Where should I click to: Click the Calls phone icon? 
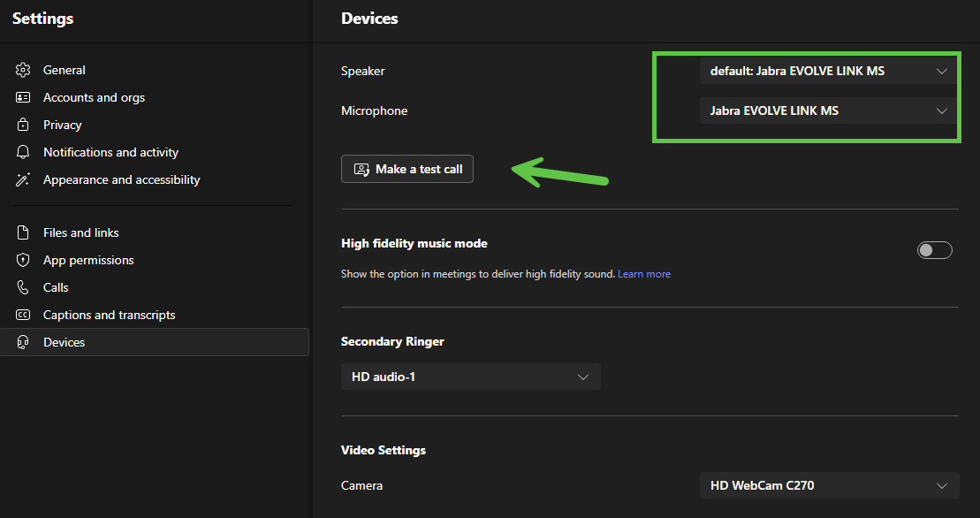[24, 287]
